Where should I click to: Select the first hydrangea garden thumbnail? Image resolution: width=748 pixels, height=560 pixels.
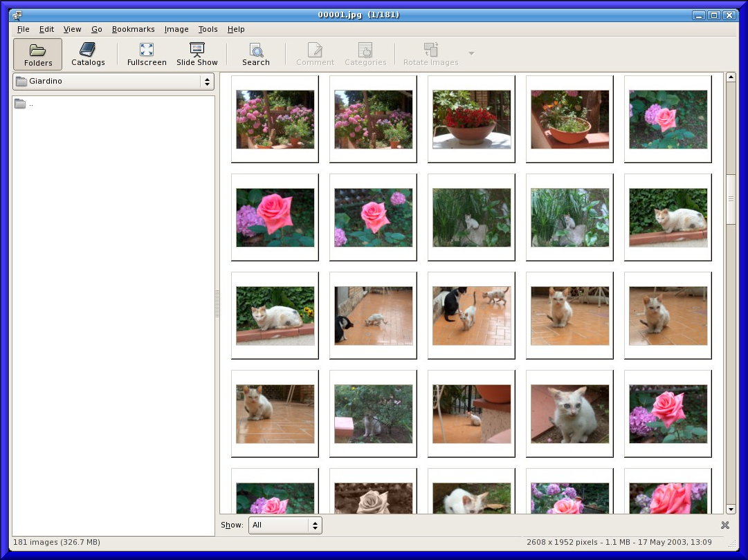pyautogui.click(x=275, y=119)
